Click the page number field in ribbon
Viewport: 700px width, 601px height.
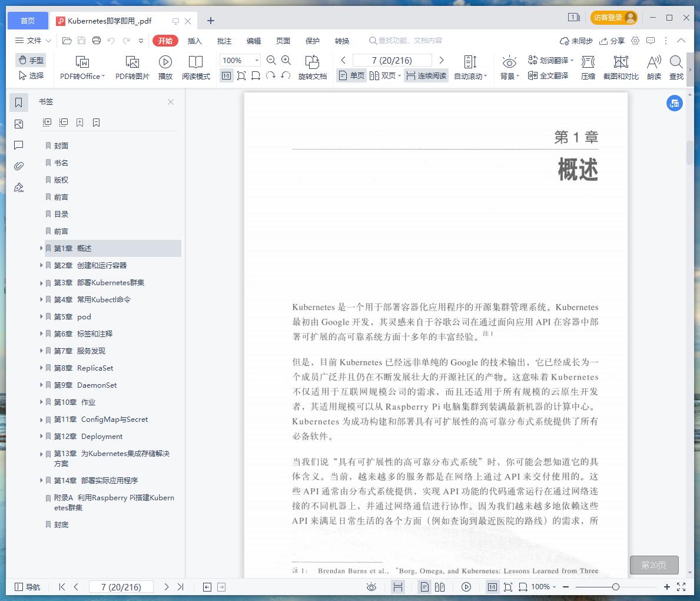pyautogui.click(x=392, y=60)
